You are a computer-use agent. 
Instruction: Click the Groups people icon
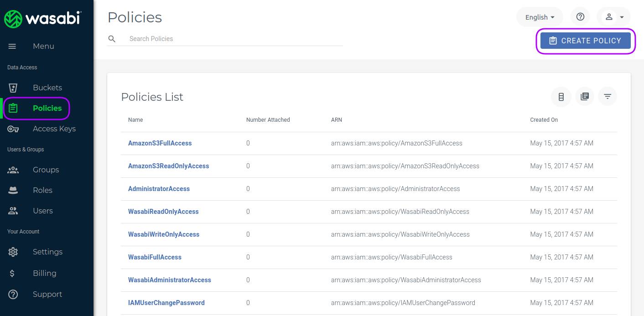pos(13,170)
